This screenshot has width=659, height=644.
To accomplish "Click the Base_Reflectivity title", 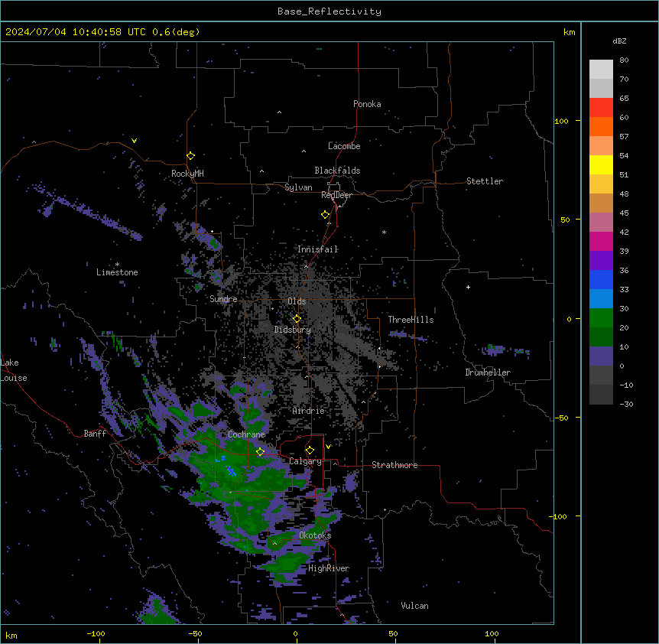I will click(x=329, y=11).
